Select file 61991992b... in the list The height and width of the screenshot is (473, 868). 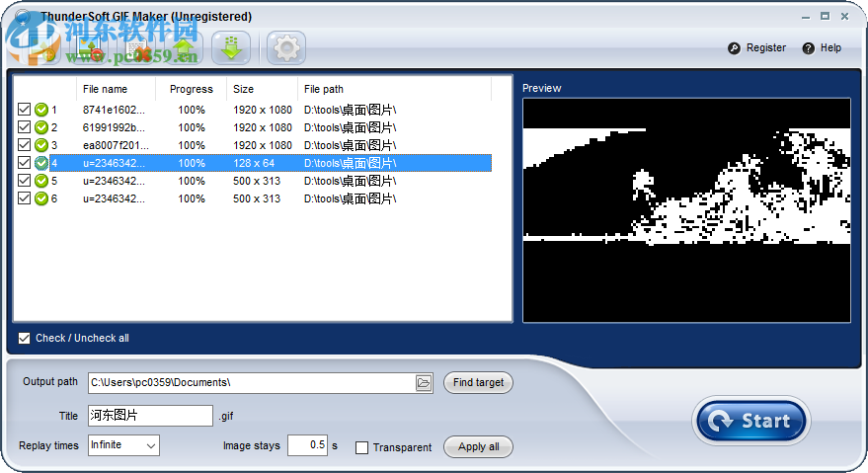click(114, 127)
